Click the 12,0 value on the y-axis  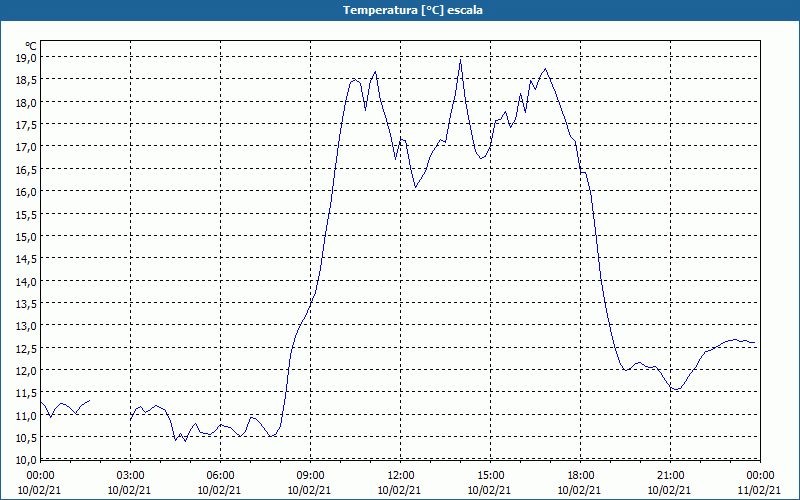coord(26,370)
